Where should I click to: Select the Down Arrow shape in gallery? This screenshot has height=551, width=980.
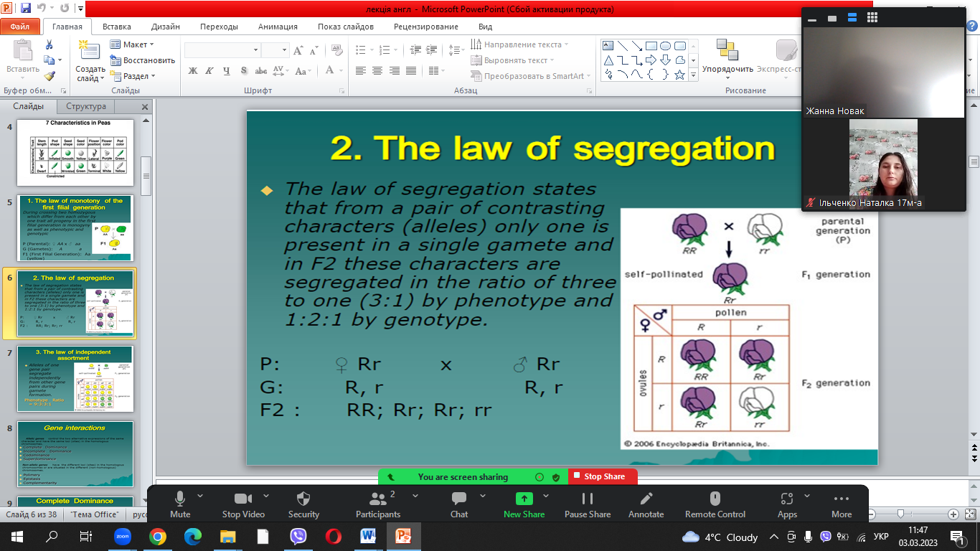[x=665, y=60]
